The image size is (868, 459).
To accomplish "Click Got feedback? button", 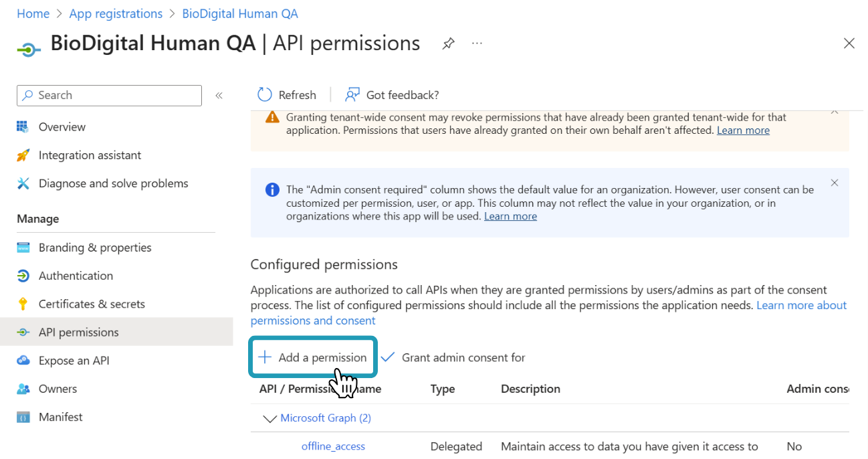I will tap(392, 95).
